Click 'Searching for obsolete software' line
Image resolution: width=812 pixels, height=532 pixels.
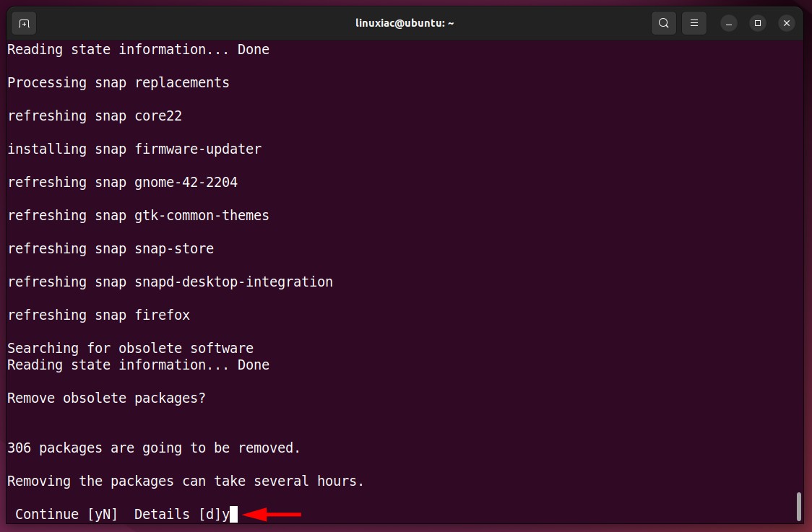(x=131, y=348)
